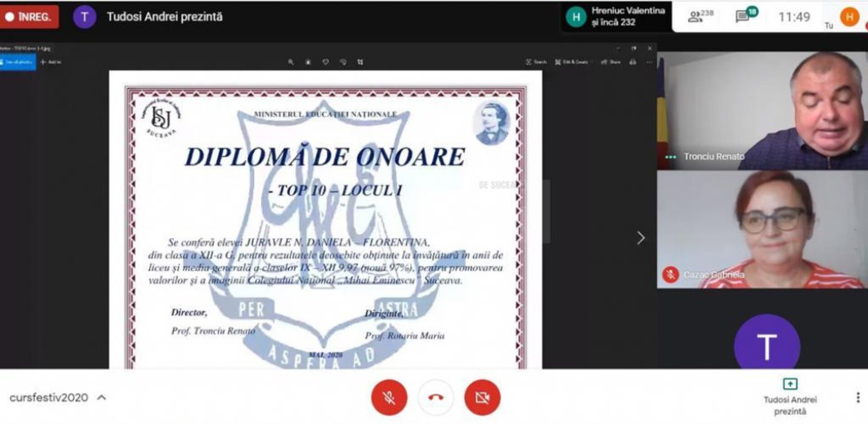Viewport: 868px width, 424px height.
Task: Click the Mihai Eminescu portrait on diploma
Action: 491,123
